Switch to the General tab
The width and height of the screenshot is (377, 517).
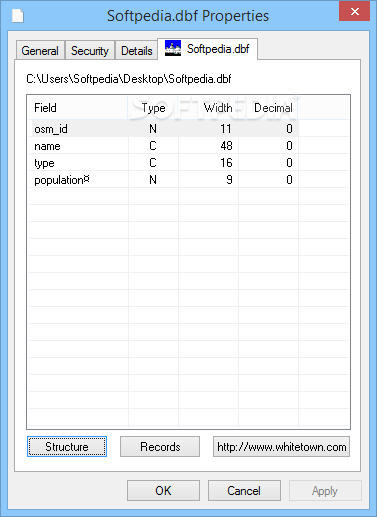point(40,51)
